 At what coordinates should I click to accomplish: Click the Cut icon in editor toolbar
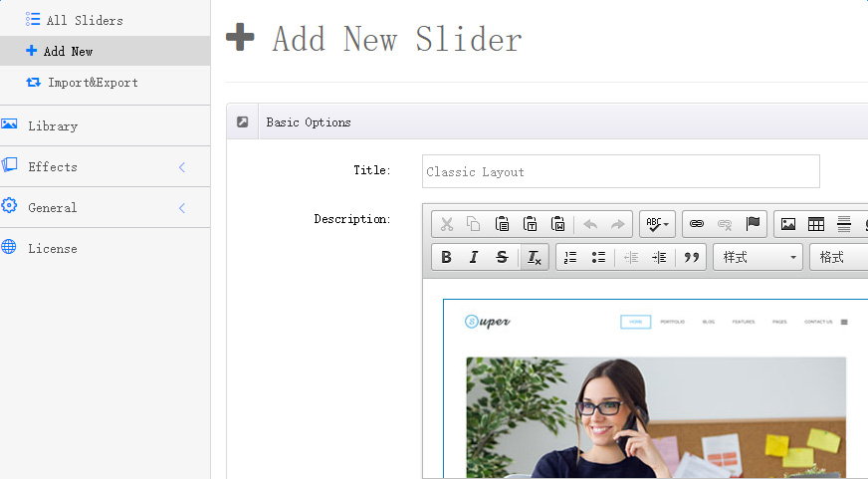pos(447,224)
